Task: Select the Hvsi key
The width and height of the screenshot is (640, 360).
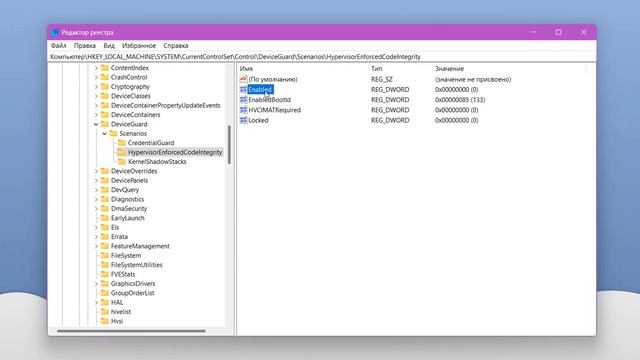Action: click(117, 321)
